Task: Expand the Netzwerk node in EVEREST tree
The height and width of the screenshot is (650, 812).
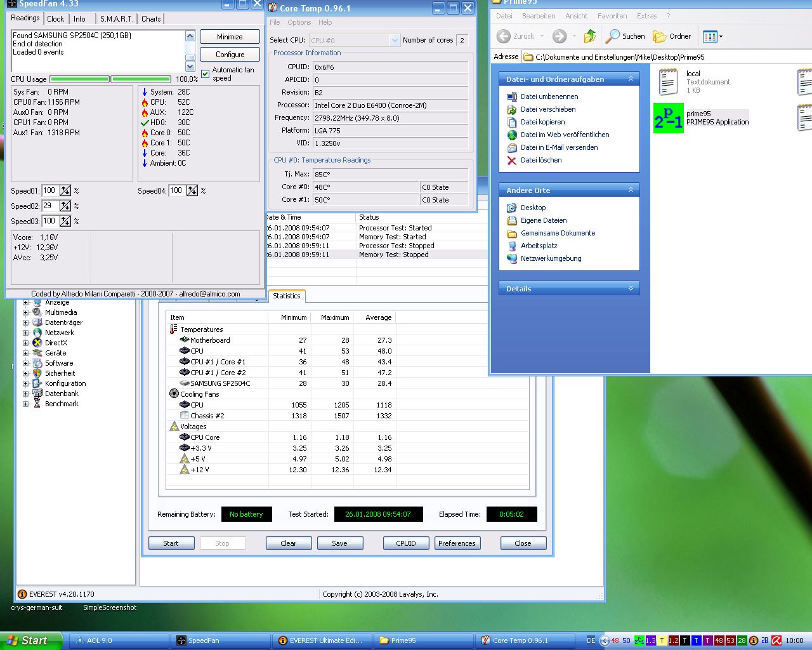Action: click(25, 333)
